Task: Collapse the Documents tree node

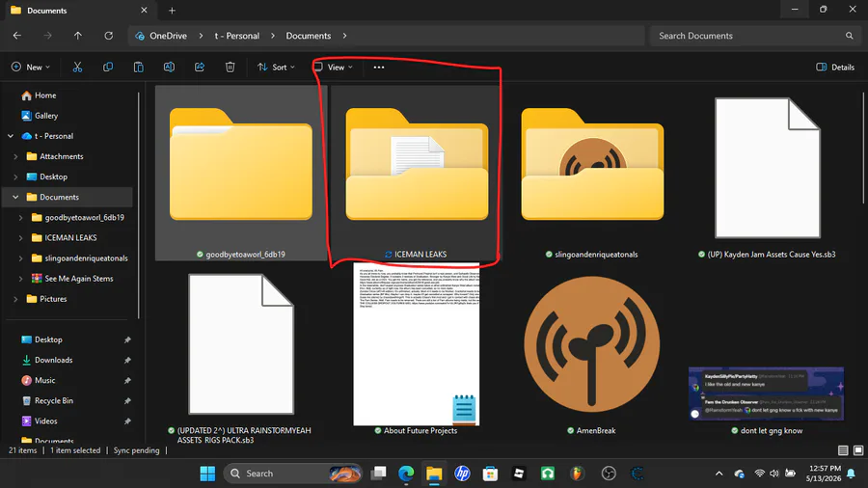Action: 15,197
